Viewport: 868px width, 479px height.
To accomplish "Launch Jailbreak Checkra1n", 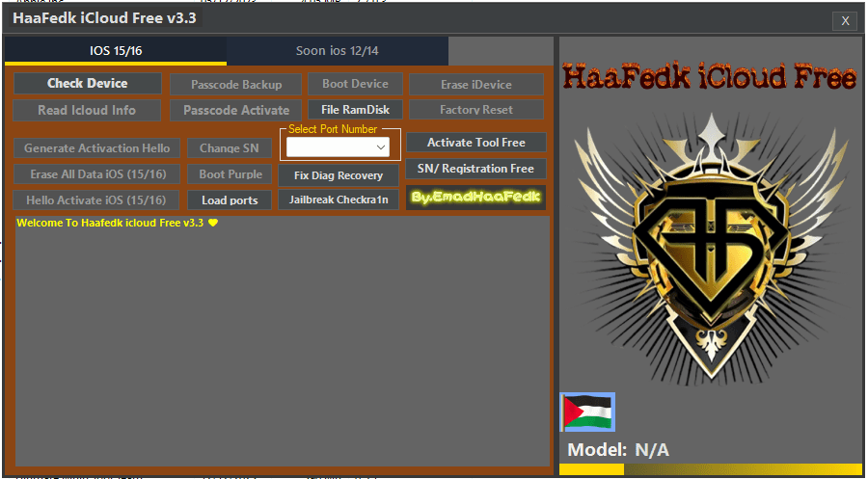I will point(339,200).
